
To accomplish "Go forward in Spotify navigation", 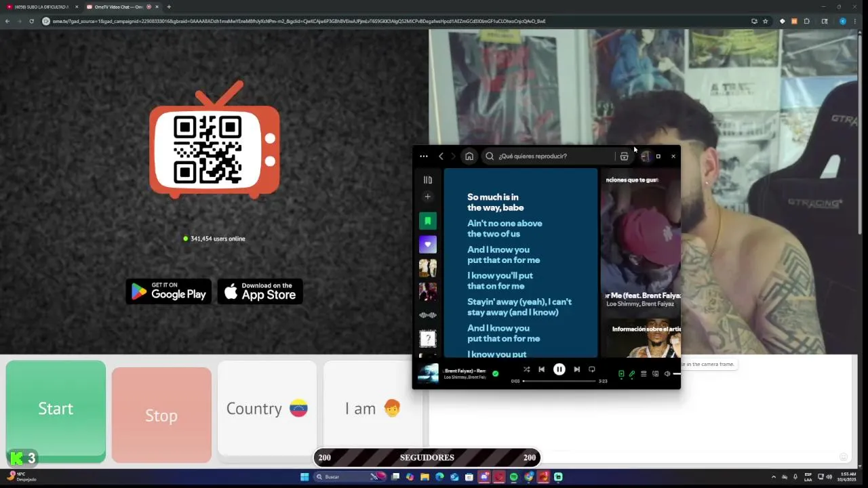I will click(x=453, y=156).
